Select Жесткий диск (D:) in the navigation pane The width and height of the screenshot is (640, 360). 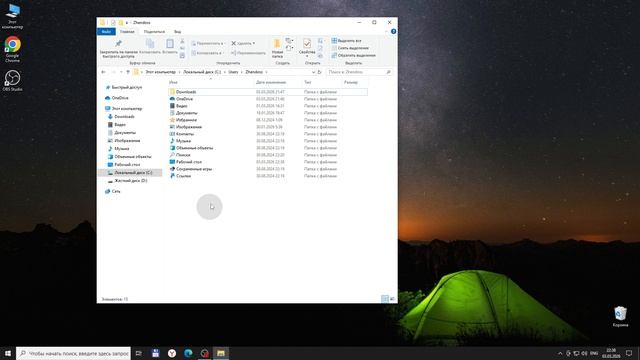pos(130,180)
